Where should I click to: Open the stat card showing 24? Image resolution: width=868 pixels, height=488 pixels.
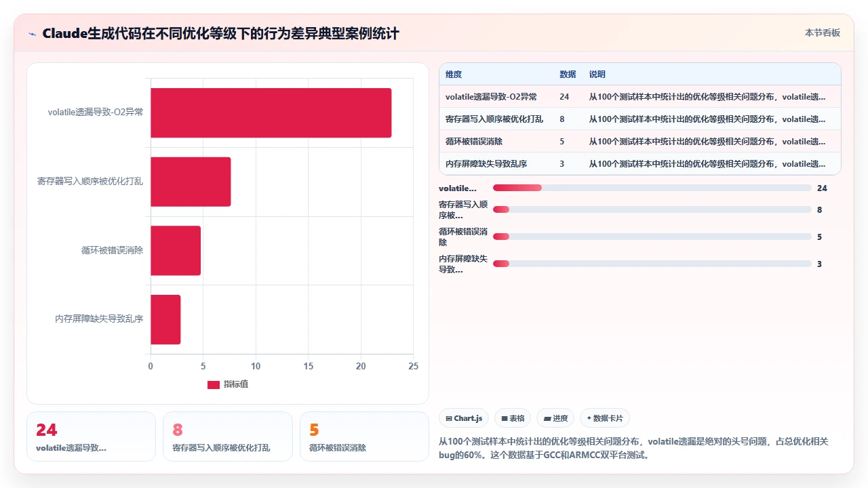click(91, 436)
